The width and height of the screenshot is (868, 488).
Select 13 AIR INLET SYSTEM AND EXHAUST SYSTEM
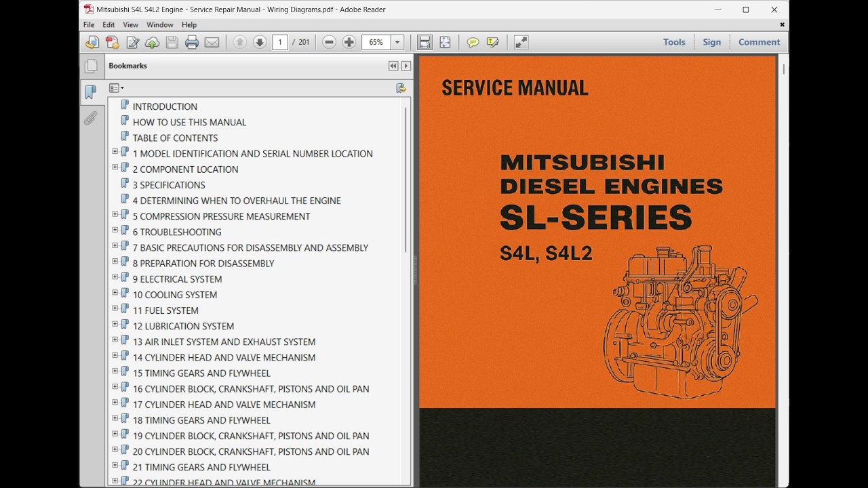(x=224, y=342)
